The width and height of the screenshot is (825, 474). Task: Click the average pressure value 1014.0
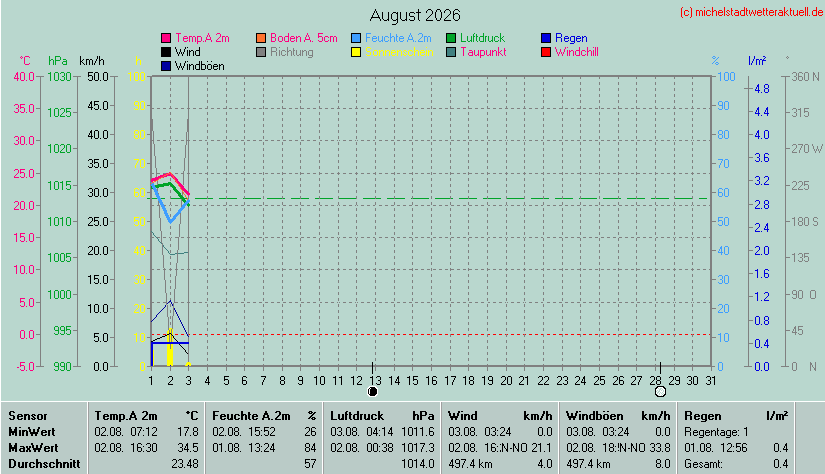418,464
